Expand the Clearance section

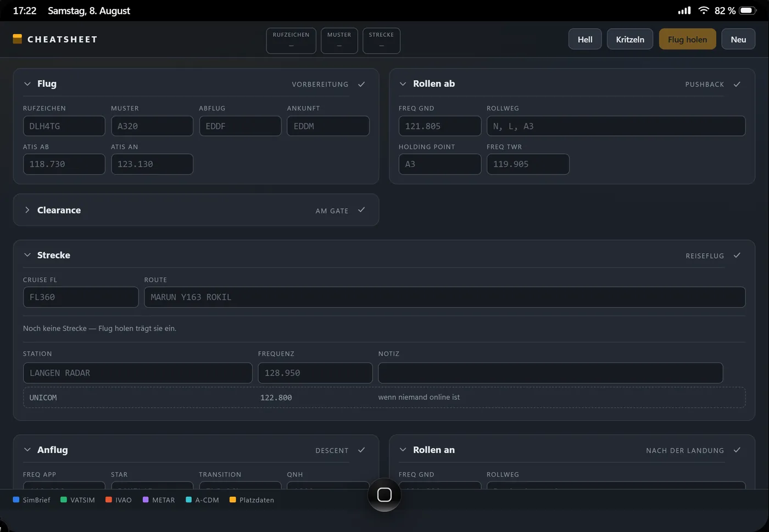pyautogui.click(x=27, y=210)
